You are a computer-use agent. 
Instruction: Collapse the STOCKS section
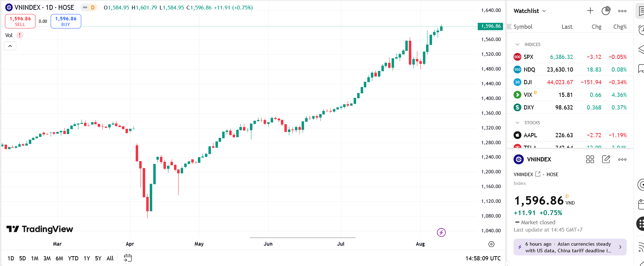[517, 123]
